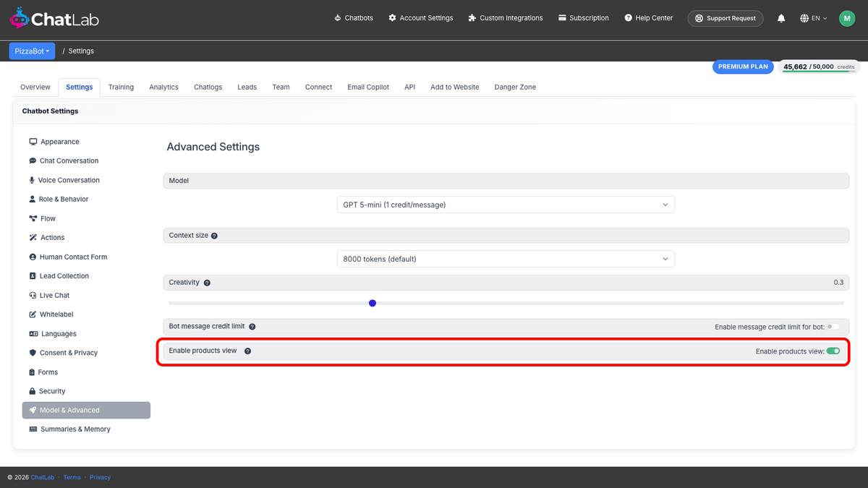This screenshot has width=868, height=488.
Task: Switch to the Team tab
Action: (x=281, y=87)
